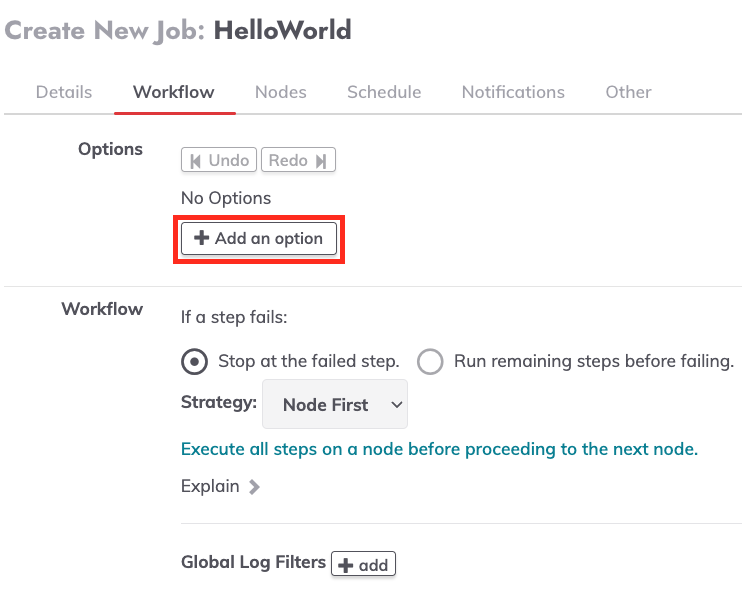This screenshot has width=742, height=592.
Task: Open the Strategy Node First dropdown
Action: [335, 404]
